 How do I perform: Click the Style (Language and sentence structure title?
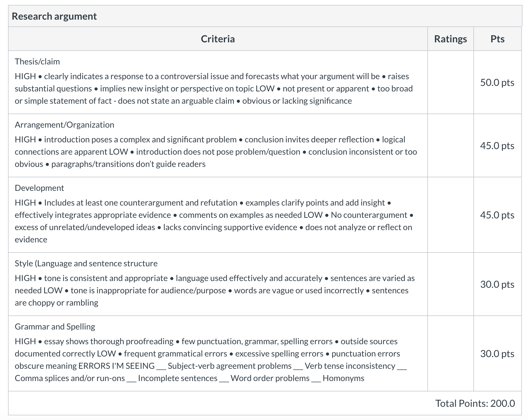(86, 264)
